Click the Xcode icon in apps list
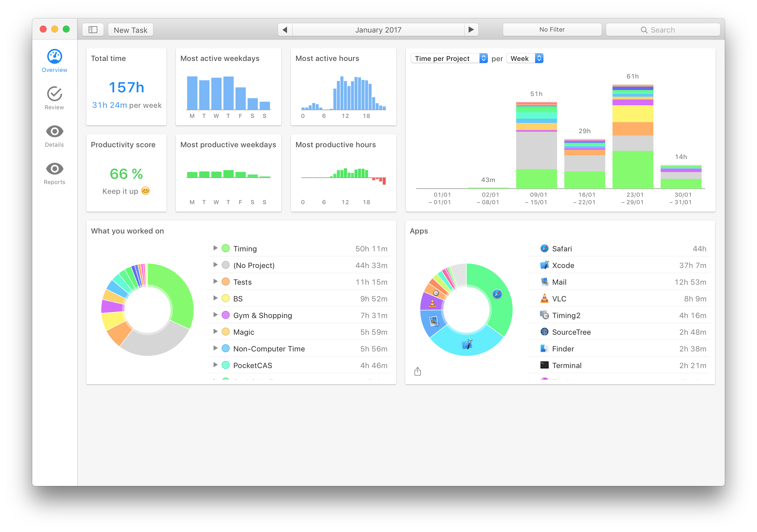 [544, 265]
